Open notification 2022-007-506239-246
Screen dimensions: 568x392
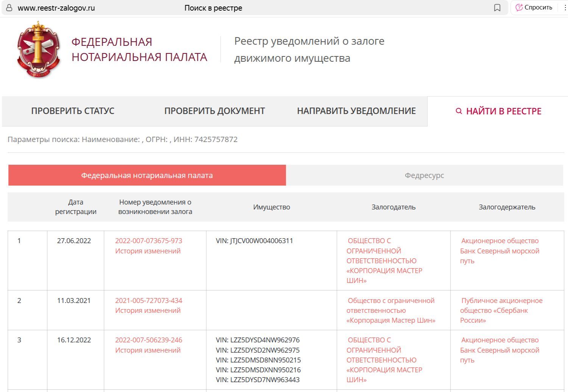click(x=148, y=340)
